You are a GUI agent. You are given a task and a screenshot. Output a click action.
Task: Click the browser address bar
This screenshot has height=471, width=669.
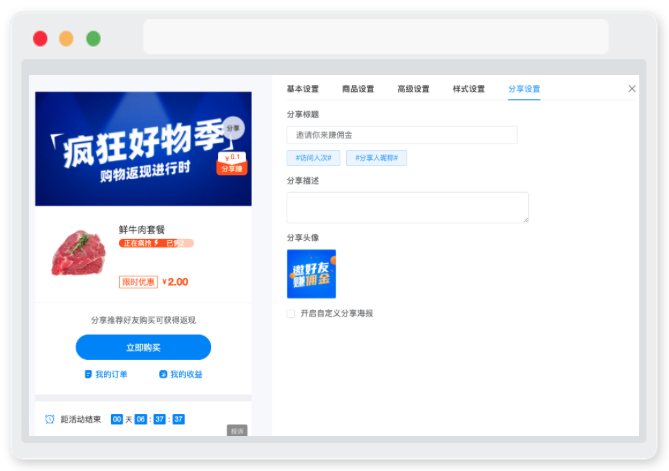[x=376, y=37]
